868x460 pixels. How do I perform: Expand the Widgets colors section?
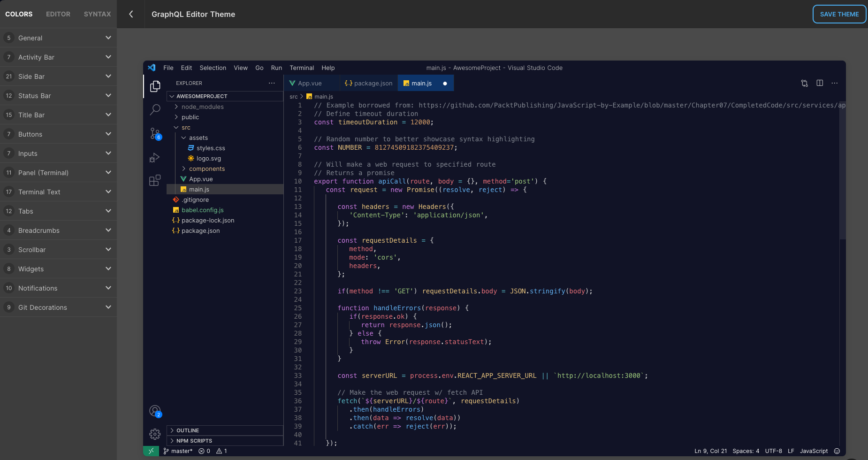click(58, 269)
